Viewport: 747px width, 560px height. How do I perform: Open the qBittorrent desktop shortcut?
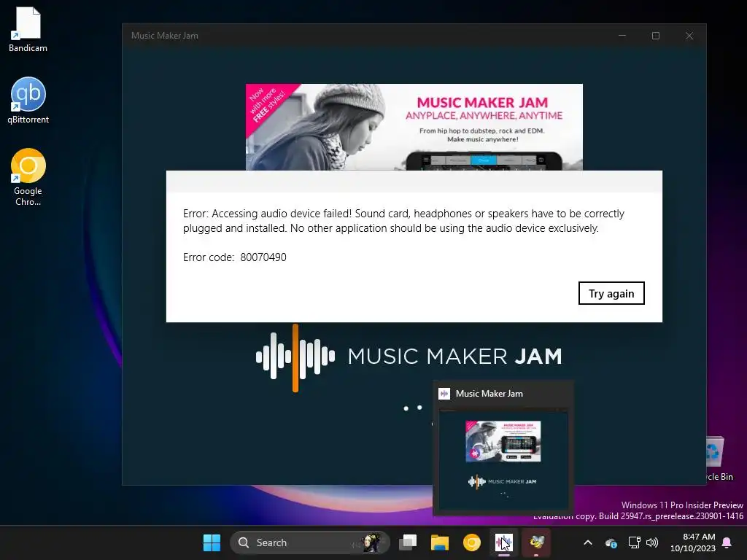[x=28, y=101]
